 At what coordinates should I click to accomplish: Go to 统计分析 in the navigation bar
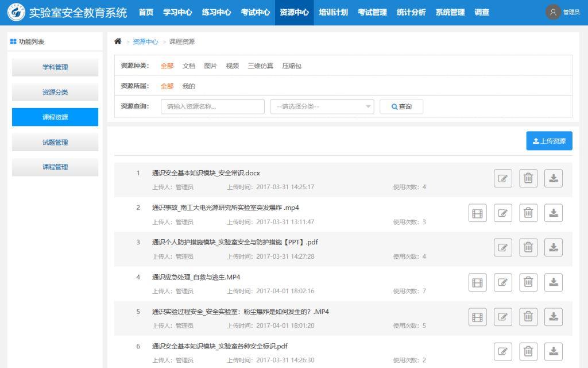[x=411, y=12]
